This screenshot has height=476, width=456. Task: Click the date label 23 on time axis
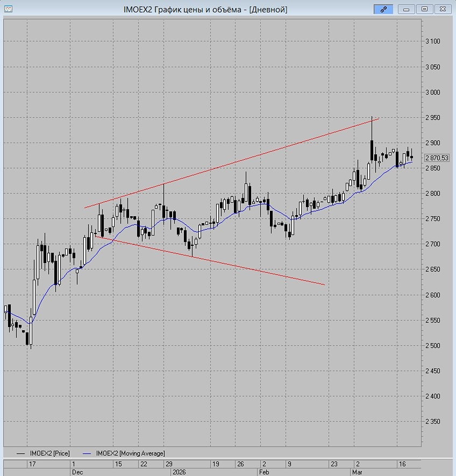(x=334, y=464)
